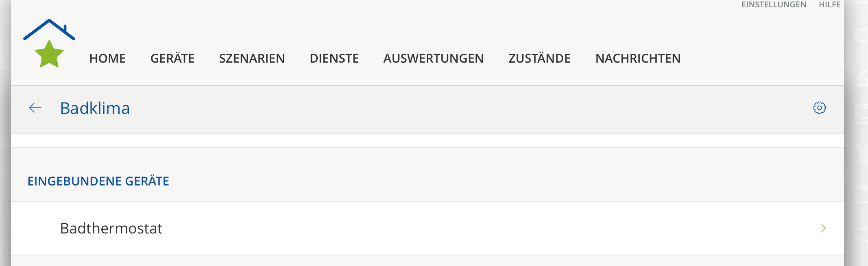Screen dimensions: 868x266
Task: Click the blue house roof logo
Action: tap(49, 29)
